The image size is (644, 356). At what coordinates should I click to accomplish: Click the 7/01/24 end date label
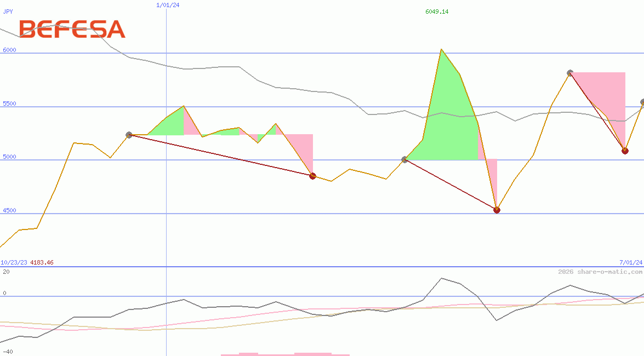[x=631, y=262]
